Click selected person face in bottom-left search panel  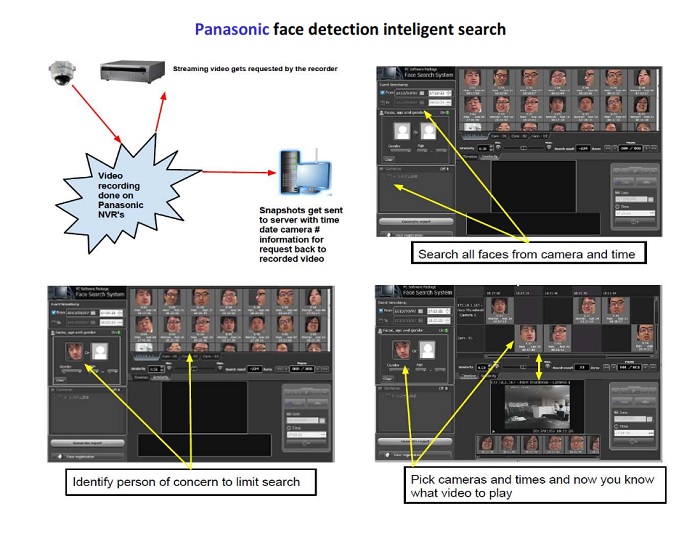74,351
